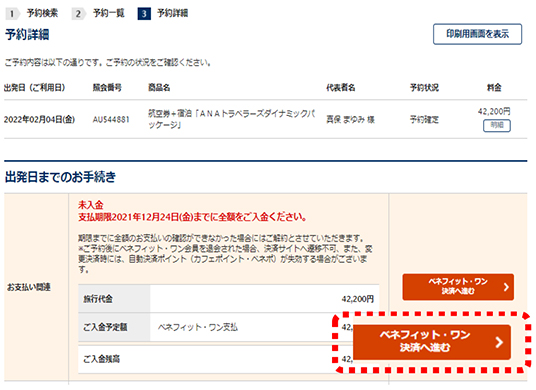Click the ご入金残高 row label
The image size is (536, 390).
coord(102,359)
